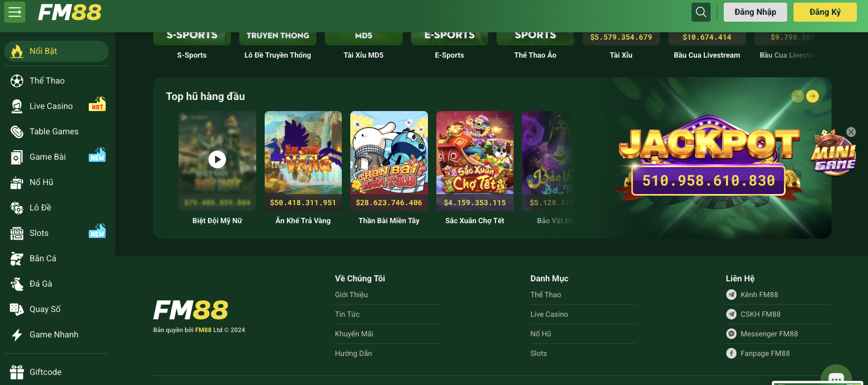Screen dimensions: 868x385
Task: Click the Jackpot banner amount
Action: coord(708,181)
